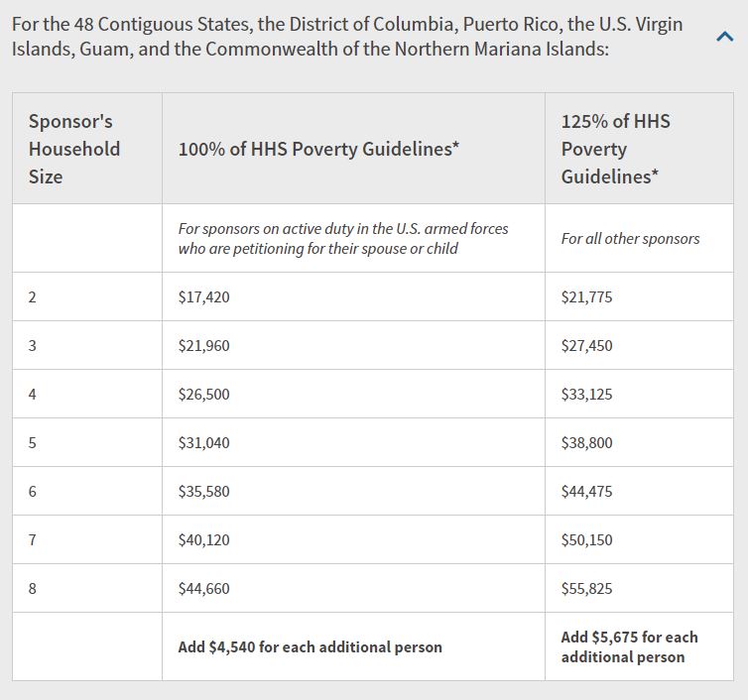Click the $35,580 cell in row 6

(353, 491)
